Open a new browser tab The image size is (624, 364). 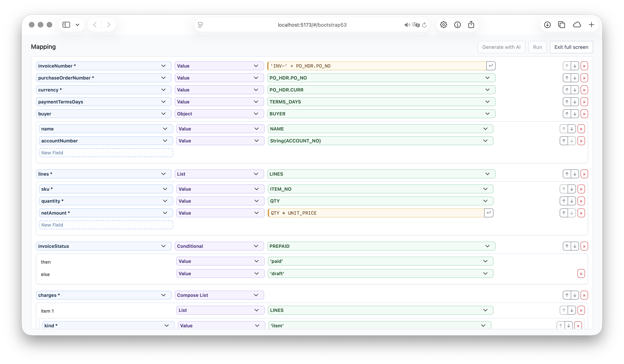[592, 25]
